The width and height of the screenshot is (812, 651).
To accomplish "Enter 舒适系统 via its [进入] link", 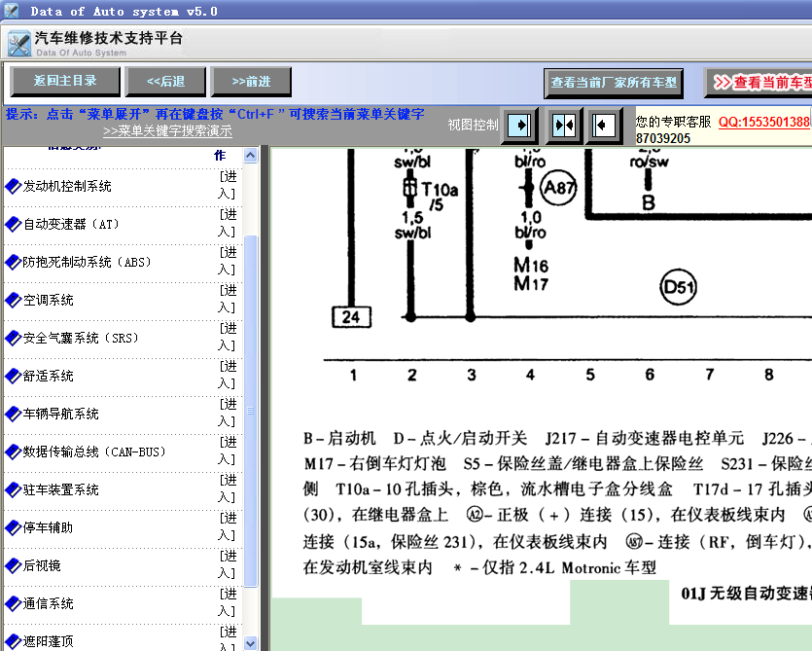I will (228, 375).
